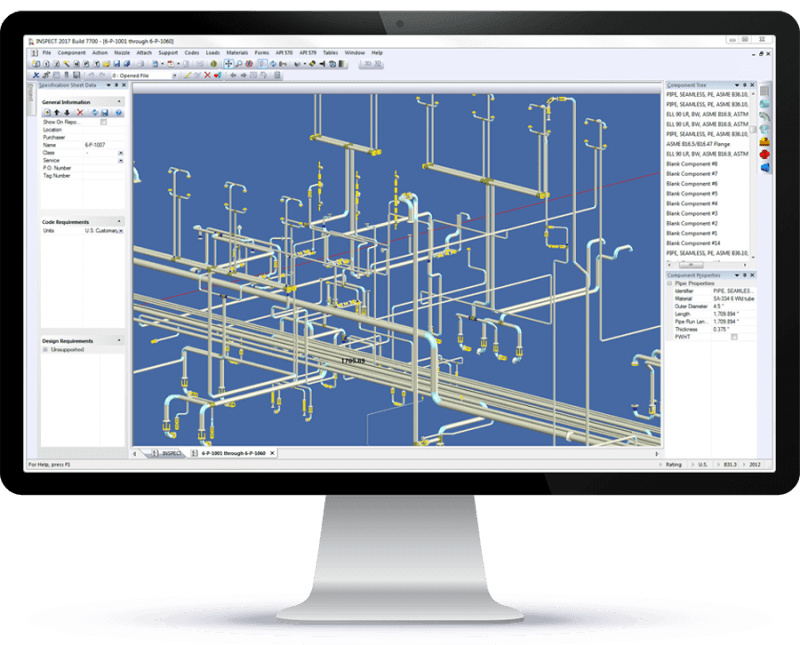Collapse the Design Requirements section
Viewport: 800px width, 645px height.
pos(119,340)
